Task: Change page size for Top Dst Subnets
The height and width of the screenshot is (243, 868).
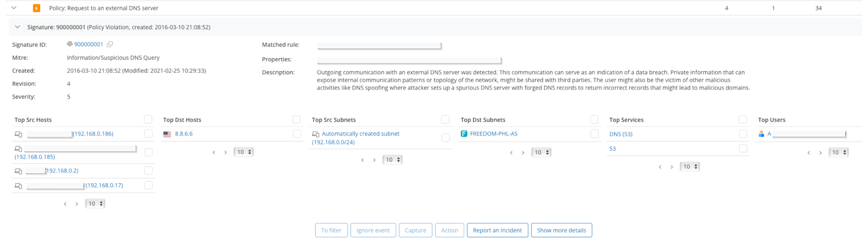Action: (541, 152)
